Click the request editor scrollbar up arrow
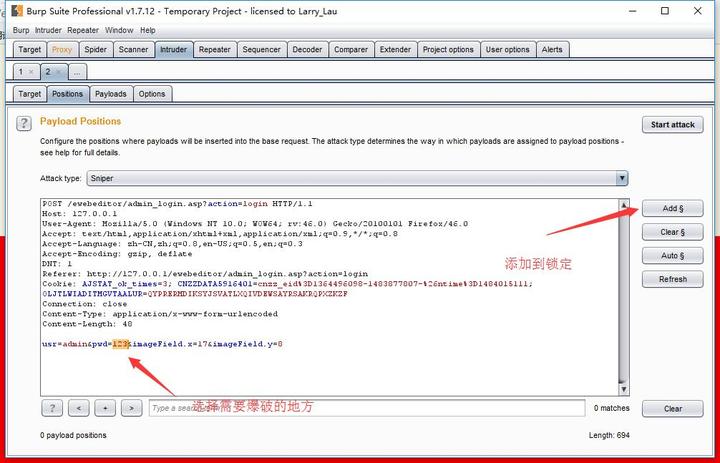Screen dimensions: 720x463 click(624, 205)
